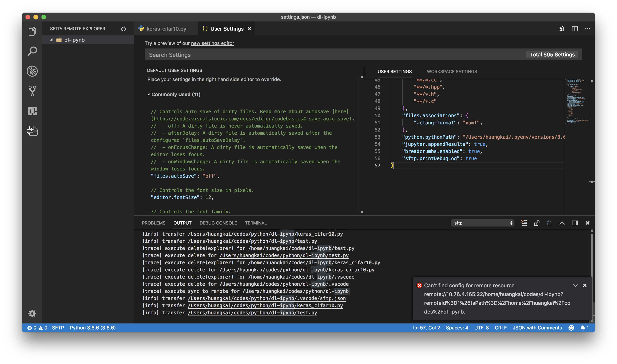Viewport: 617px width, 364px height.
Task: Open the Problems panel tab
Action: pyautogui.click(x=154, y=223)
